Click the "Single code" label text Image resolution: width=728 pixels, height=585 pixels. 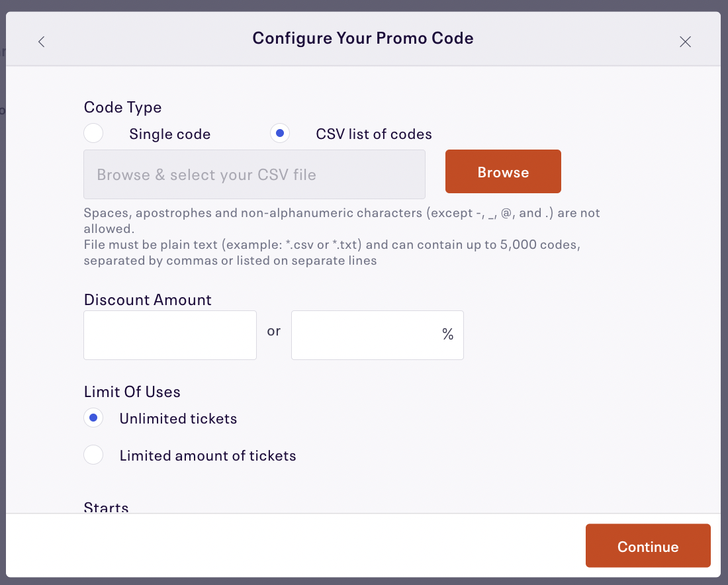tap(169, 134)
